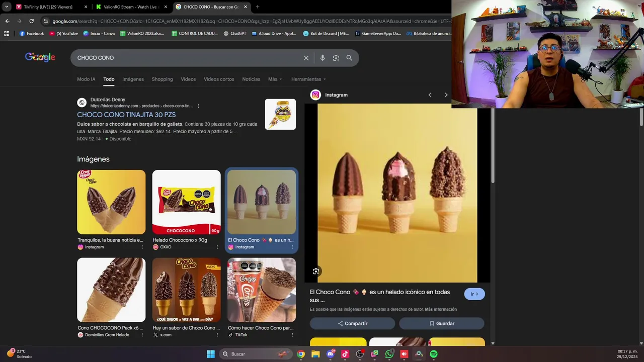The image size is (644, 362).
Task: Open Discord from the taskbar
Action: coord(331,354)
